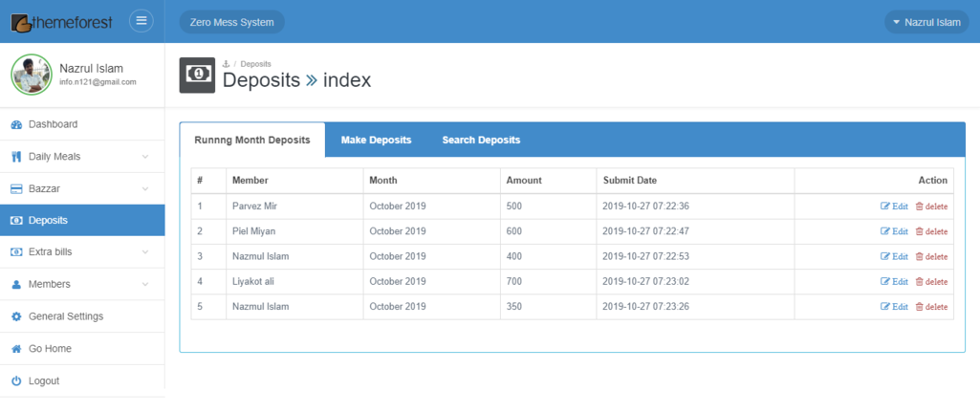Click the Bazzar credit card icon

(16, 188)
